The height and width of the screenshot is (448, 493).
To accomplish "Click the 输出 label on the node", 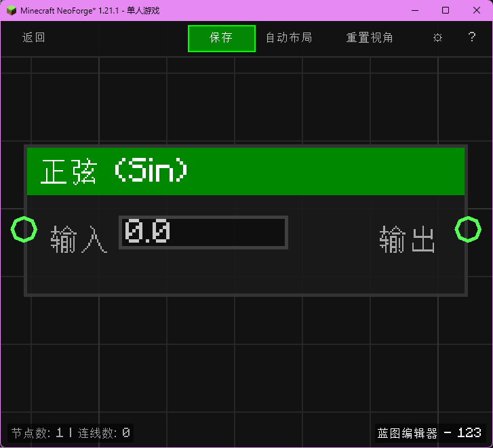I will coord(407,241).
